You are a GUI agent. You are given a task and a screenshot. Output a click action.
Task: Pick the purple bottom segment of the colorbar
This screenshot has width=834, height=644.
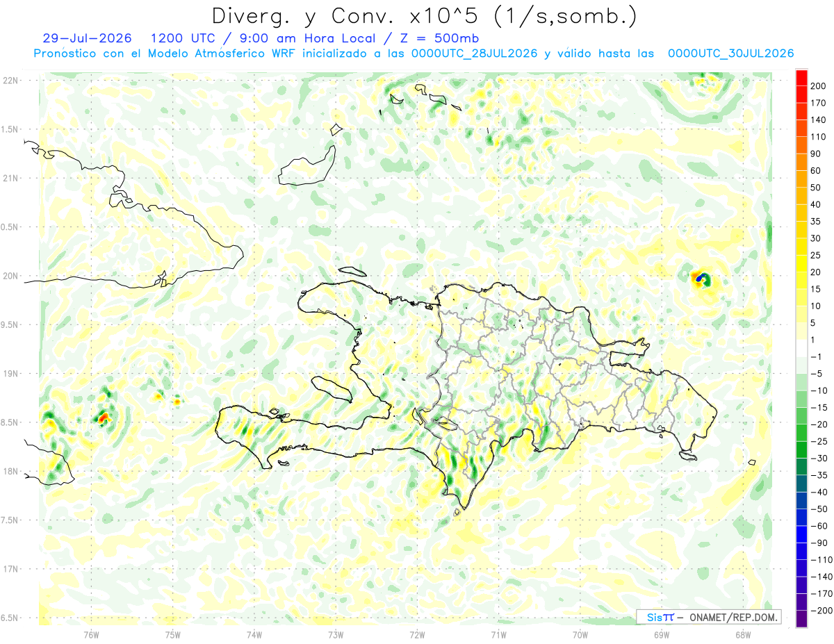(801, 620)
